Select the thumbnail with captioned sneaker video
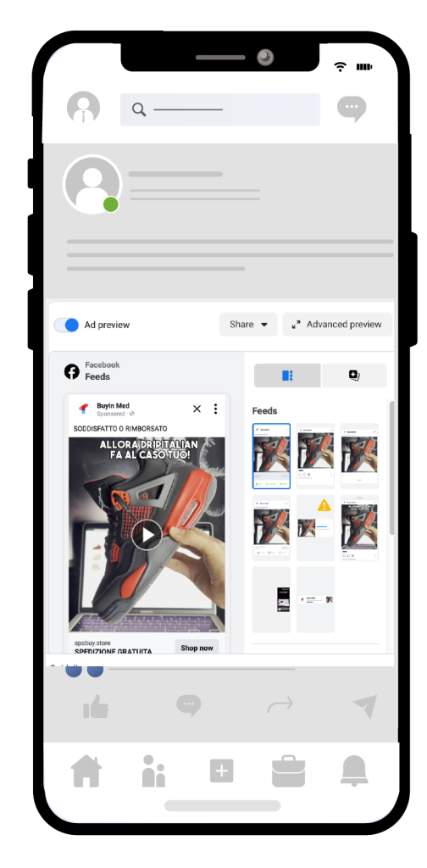Screen dimensions: 427x868 point(359,528)
